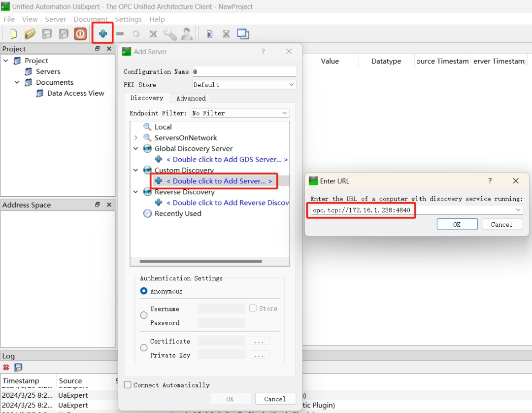The image size is (532, 413).
Task: Create a new project document icon
Action: (x=13, y=34)
